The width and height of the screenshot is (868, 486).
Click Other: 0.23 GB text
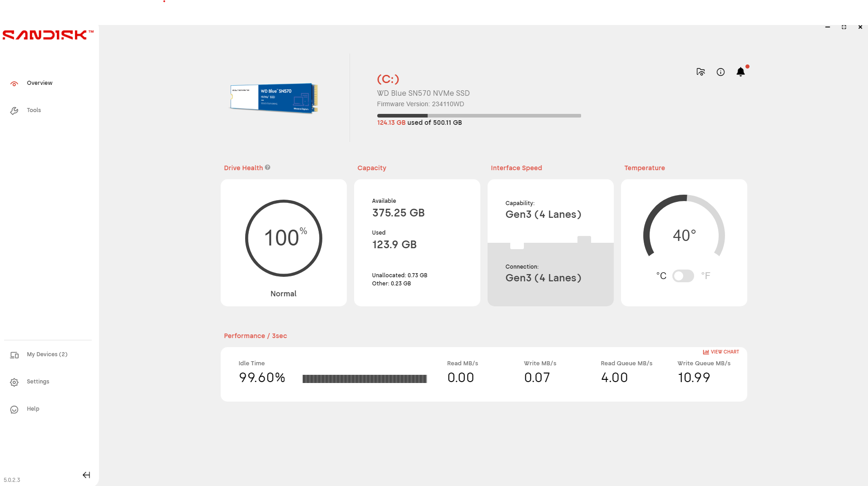tap(391, 284)
